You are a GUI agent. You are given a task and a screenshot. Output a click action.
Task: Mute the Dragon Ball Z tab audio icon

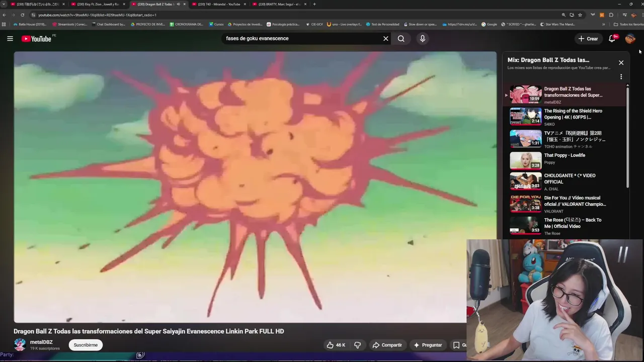coord(178,4)
